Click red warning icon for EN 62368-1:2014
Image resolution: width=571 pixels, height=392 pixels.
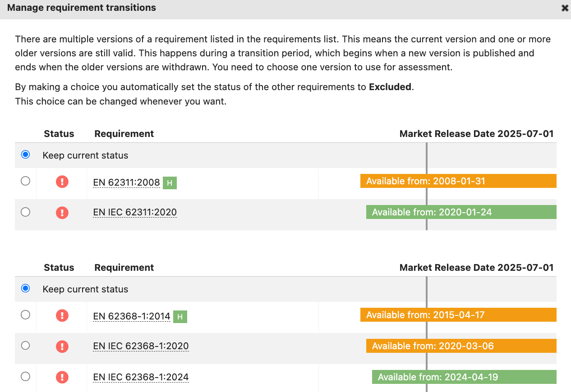point(62,315)
